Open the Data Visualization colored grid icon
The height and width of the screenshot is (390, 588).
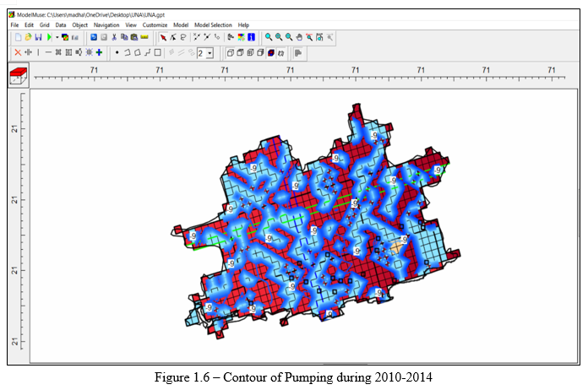(x=65, y=37)
